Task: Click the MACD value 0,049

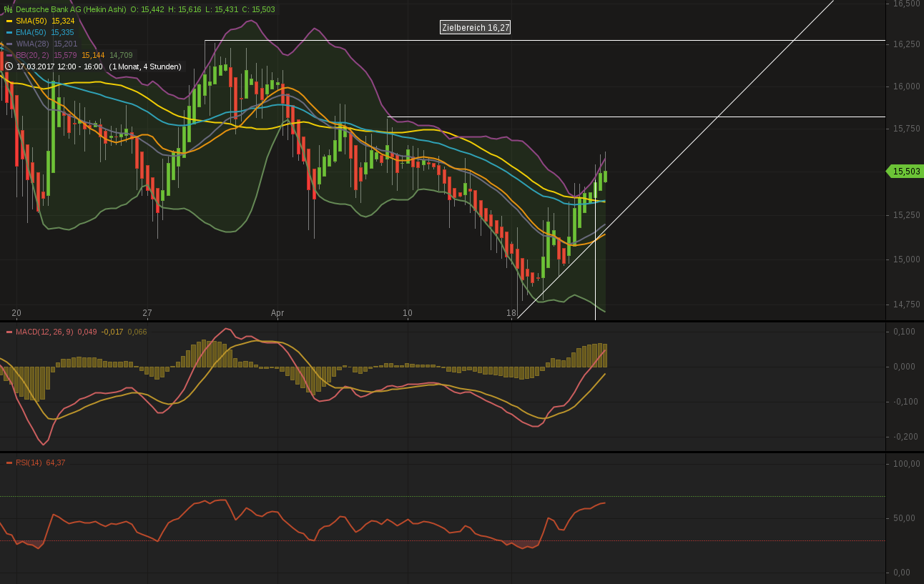Action: click(x=87, y=332)
